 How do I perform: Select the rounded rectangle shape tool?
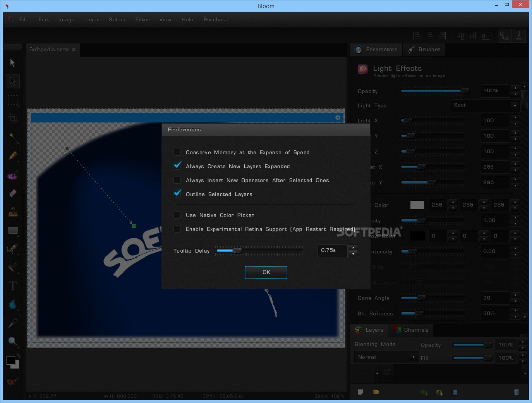coord(13,230)
